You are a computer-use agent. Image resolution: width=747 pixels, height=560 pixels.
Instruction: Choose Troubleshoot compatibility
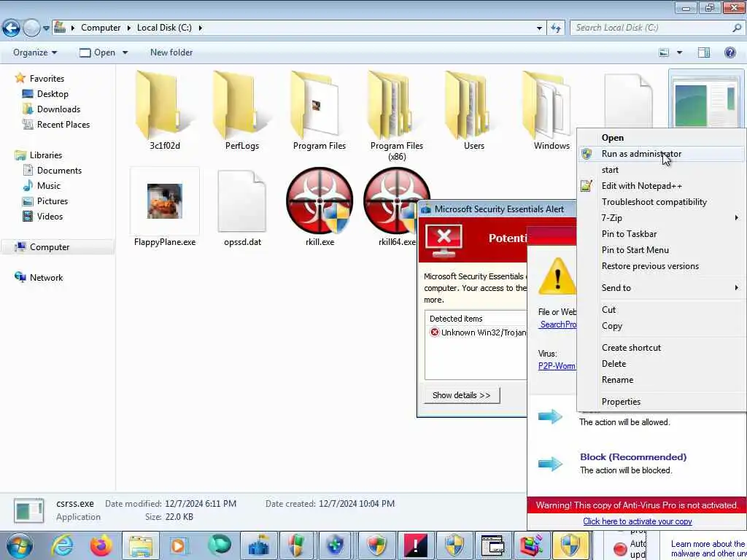point(661,202)
